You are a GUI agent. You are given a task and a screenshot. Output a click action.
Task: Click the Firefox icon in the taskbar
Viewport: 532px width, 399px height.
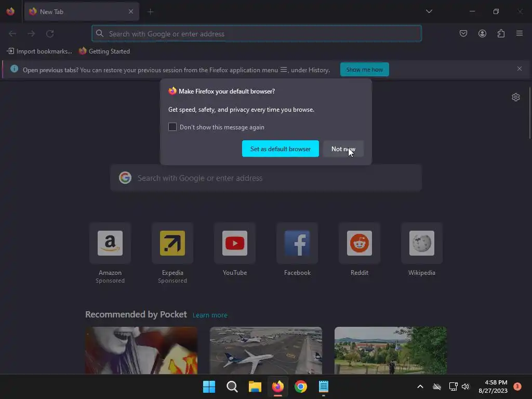[278, 387]
